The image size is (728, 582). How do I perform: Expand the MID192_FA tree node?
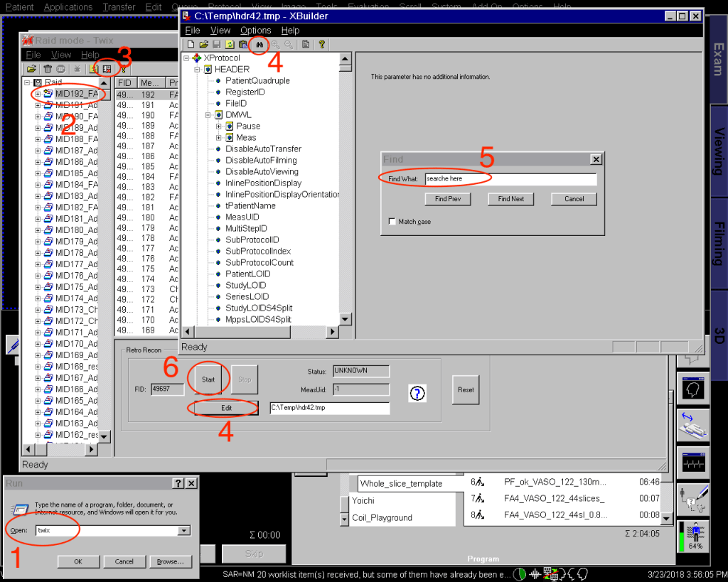pyautogui.click(x=38, y=94)
